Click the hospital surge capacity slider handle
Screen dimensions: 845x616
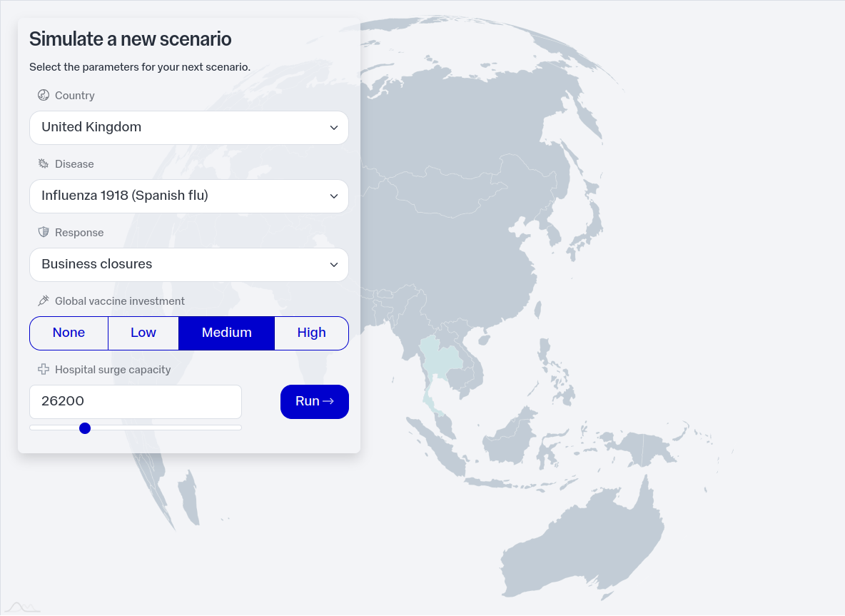click(85, 428)
